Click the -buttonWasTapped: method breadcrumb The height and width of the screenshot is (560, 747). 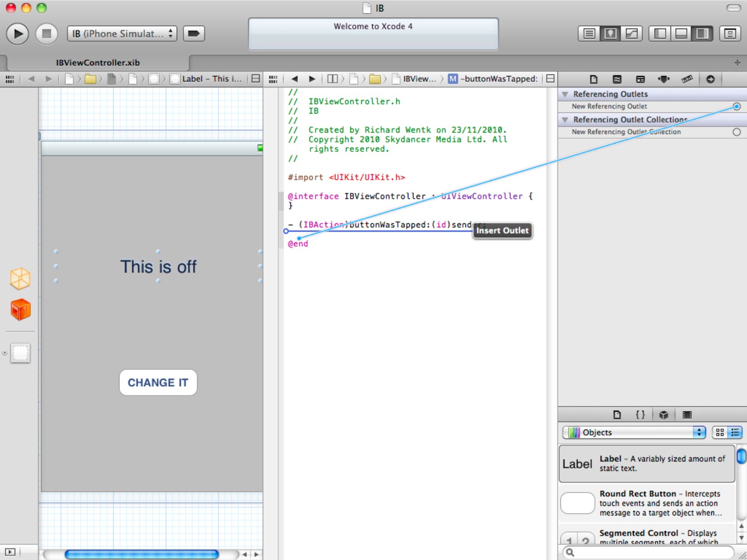493,79
